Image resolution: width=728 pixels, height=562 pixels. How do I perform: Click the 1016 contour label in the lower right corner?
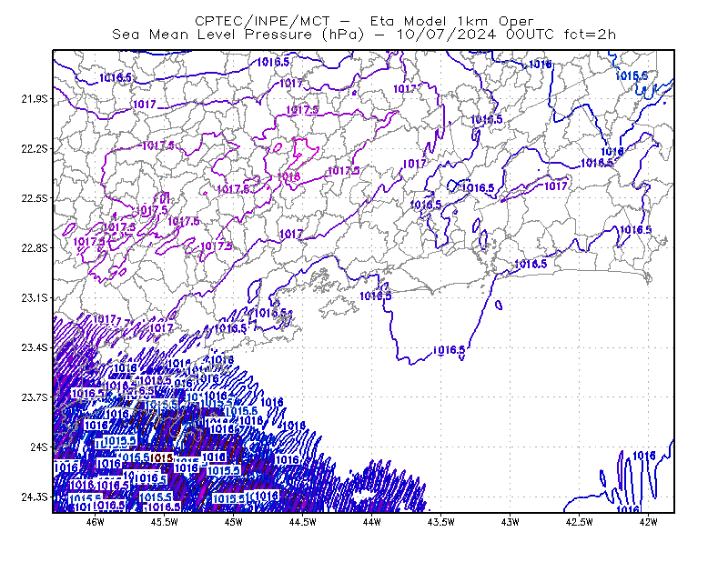tap(644, 456)
